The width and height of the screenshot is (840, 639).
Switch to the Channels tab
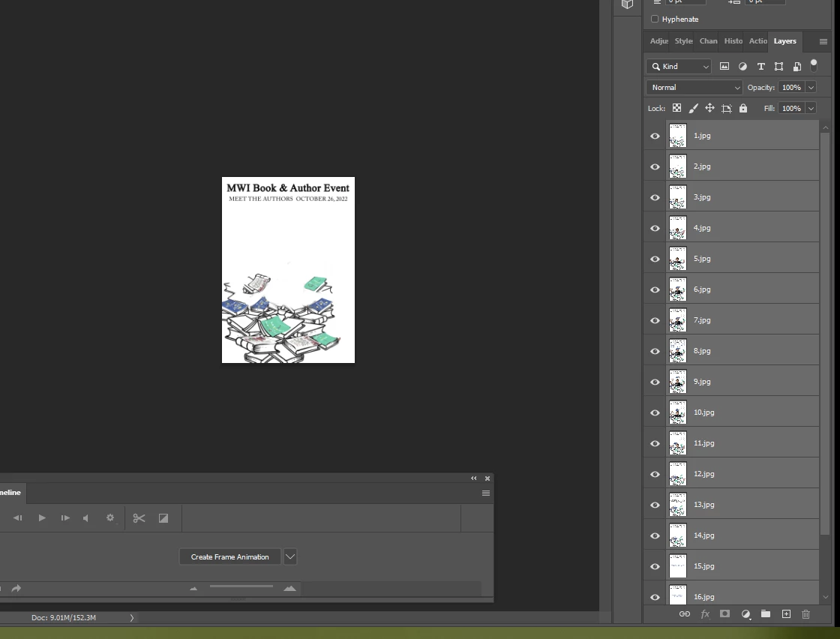tap(708, 41)
